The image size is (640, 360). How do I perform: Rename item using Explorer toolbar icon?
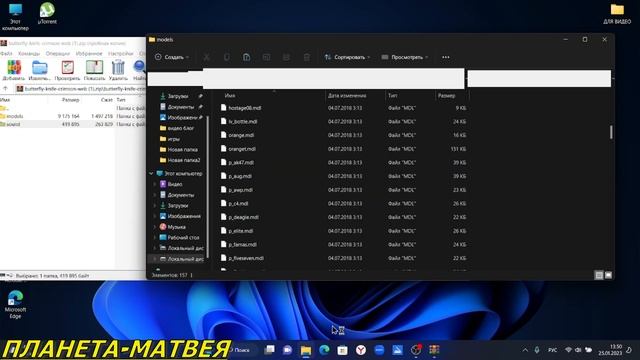click(267, 57)
